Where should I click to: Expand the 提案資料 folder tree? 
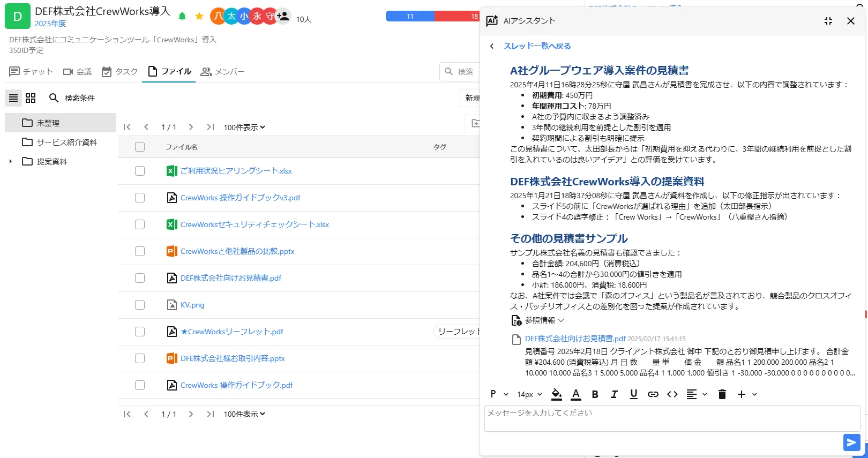(10, 161)
